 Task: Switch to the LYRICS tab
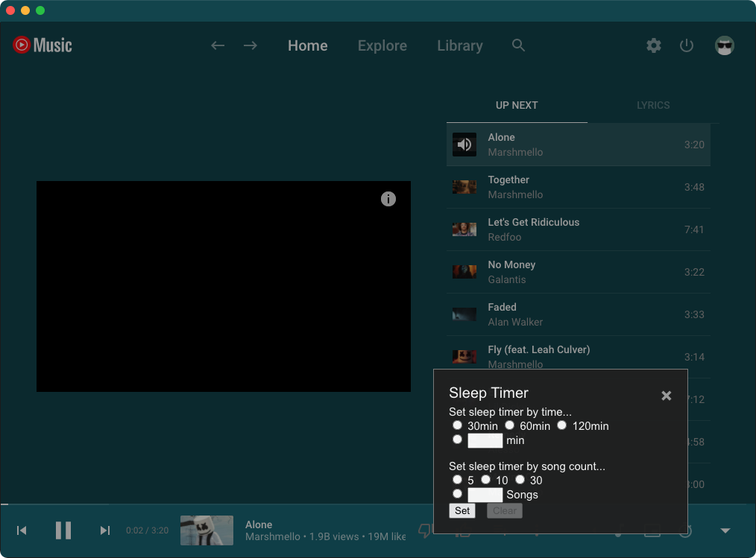653,105
